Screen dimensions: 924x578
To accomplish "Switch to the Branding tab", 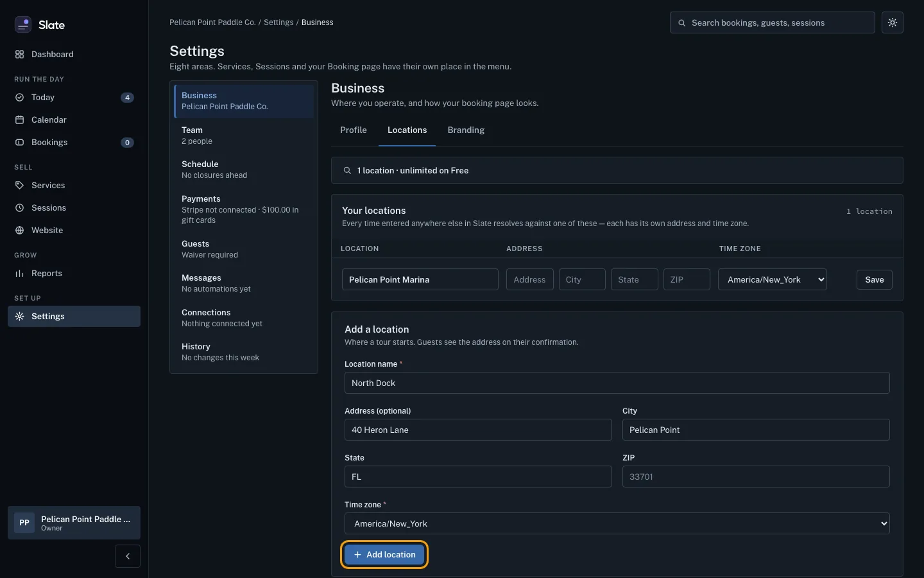I will coord(466,130).
